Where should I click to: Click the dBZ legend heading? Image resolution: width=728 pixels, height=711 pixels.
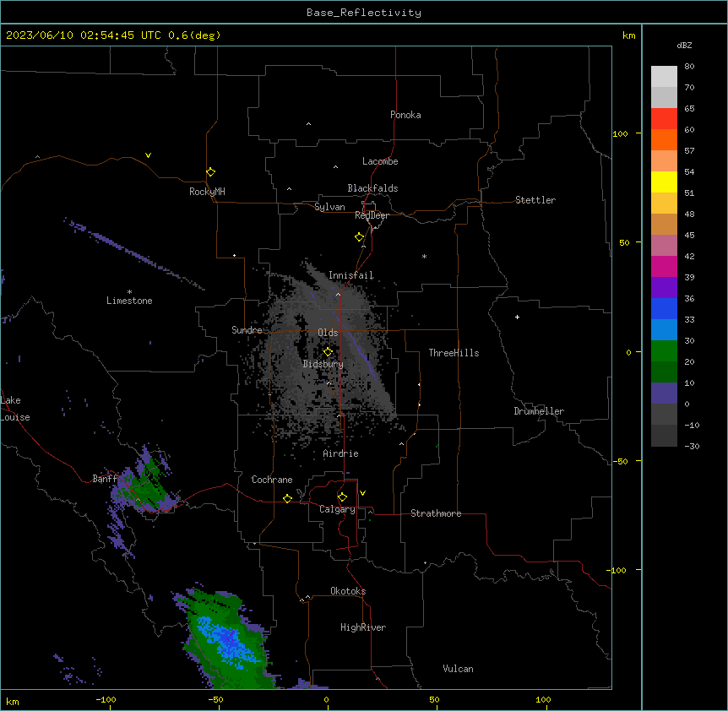pos(684,46)
